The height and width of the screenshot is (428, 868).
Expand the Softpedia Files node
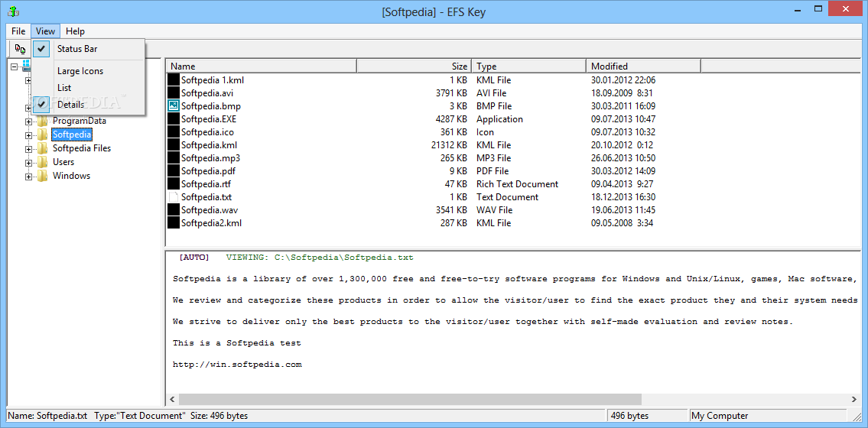[x=28, y=149]
